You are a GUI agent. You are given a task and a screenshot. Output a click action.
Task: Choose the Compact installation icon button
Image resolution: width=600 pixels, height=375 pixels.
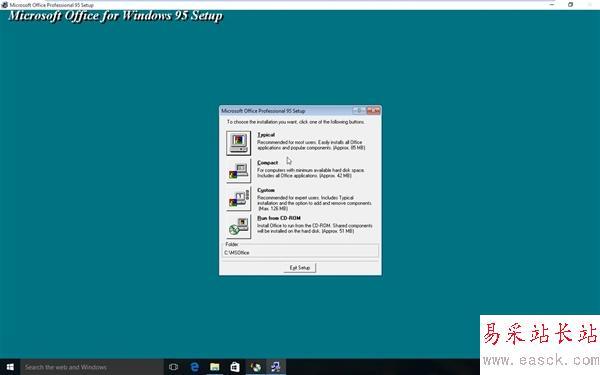coord(238,171)
